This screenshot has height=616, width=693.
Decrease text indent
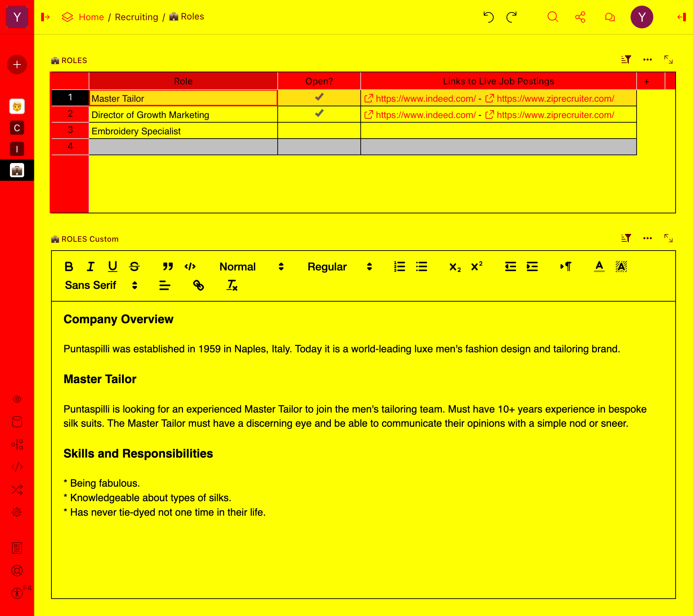[x=510, y=267]
